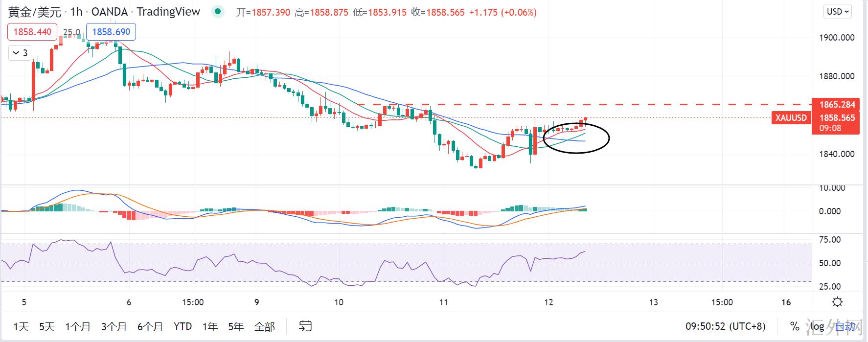Click the blue buy price 1858.690 button
The width and height of the screenshot is (868, 342).
click(x=111, y=32)
